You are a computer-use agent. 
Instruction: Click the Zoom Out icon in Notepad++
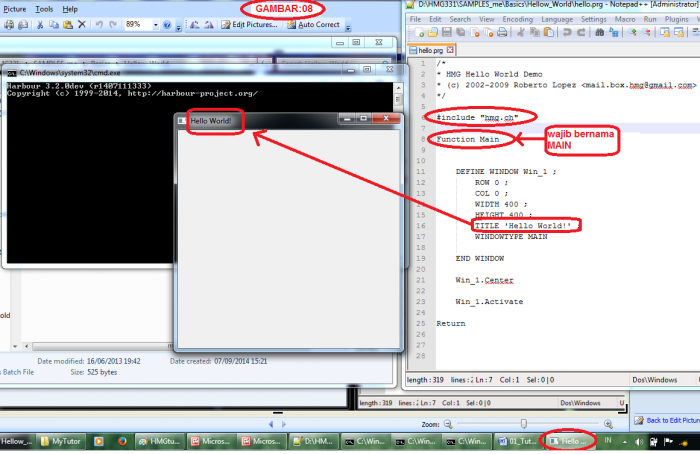[646, 32]
